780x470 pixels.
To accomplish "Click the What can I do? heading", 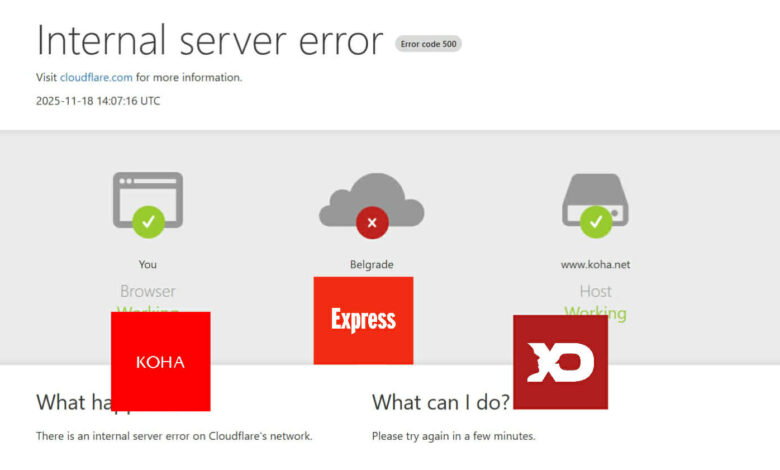I will [440, 402].
